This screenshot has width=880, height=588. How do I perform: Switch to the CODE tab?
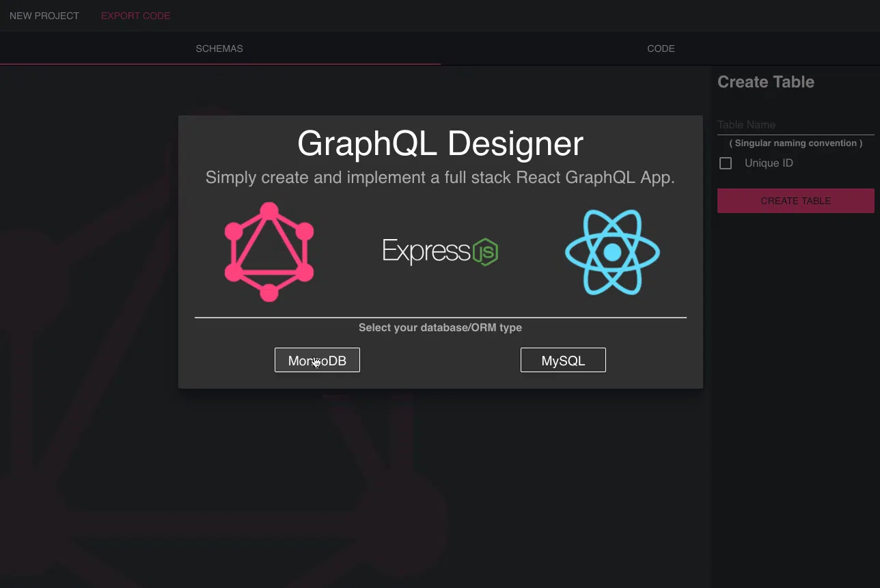(661, 48)
